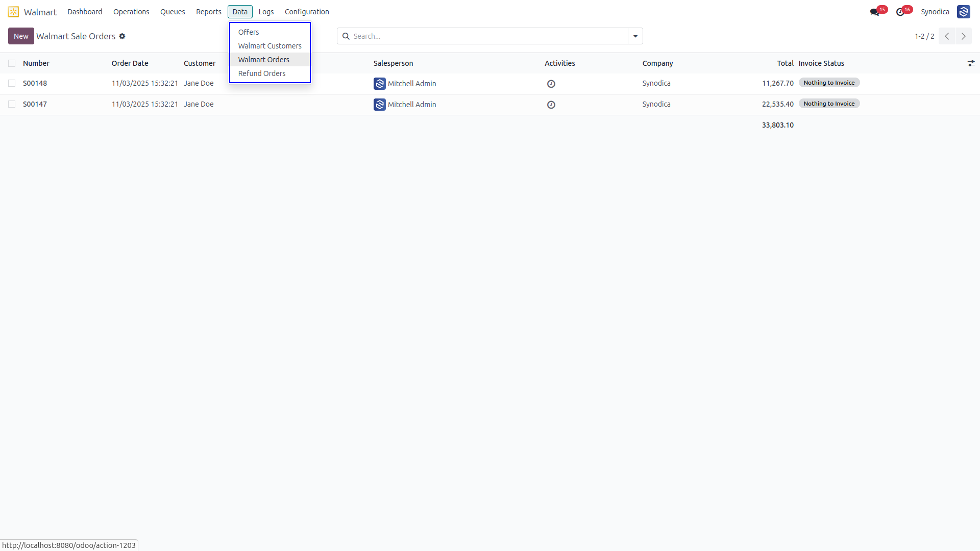Click the sum total 33,803.10
The width and height of the screenshot is (980, 551).
(x=778, y=125)
